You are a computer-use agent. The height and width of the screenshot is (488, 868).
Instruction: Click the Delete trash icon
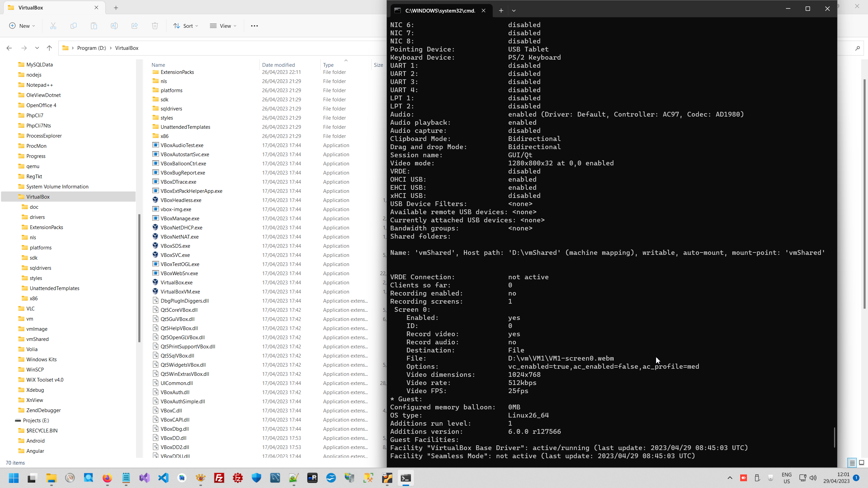coord(155,26)
